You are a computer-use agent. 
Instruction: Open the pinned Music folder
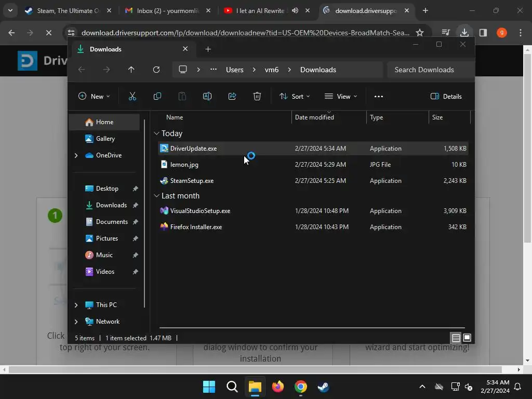(x=104, y=255)
